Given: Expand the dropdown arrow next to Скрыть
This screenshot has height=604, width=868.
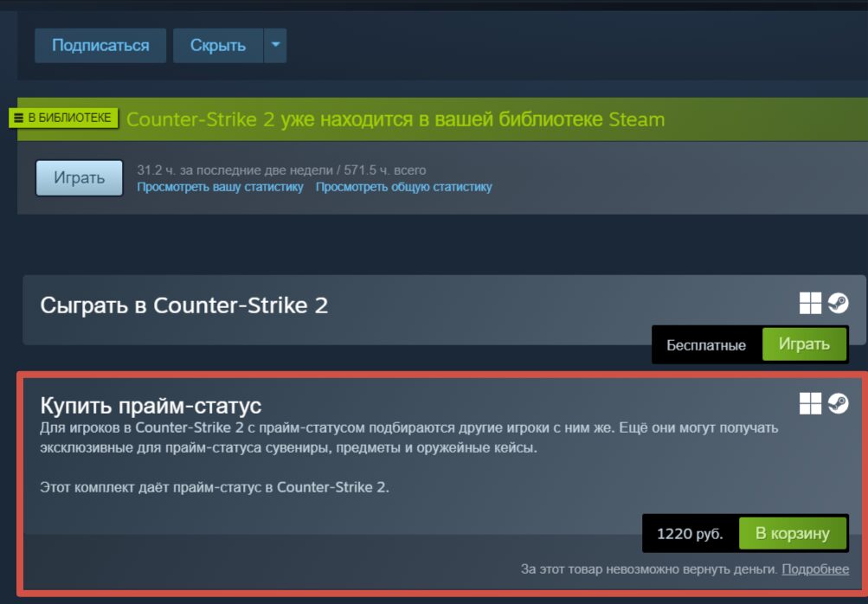Looking at the screenshot, I should [275, 45].
